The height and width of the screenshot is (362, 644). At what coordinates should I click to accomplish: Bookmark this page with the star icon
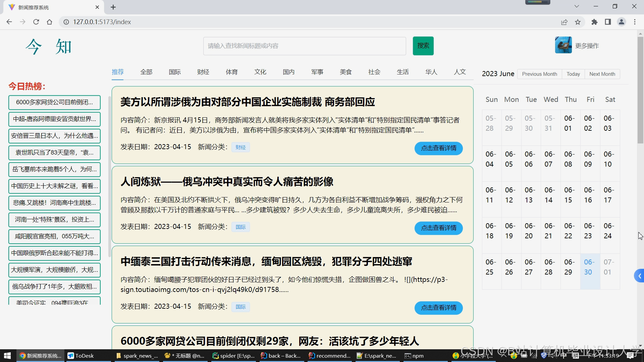click(578, 22)
